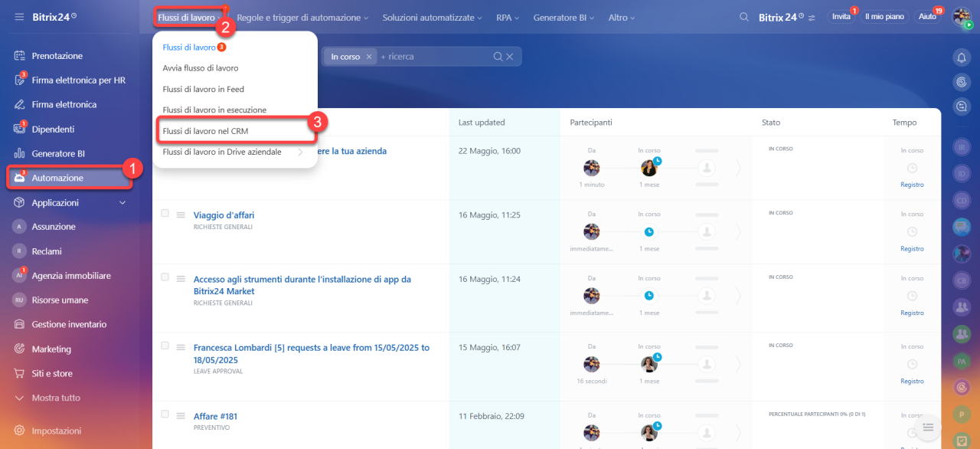
Task: Toggle the hamburger menu beside Bitrix24 logo
Action: pyautogui.click(x=19, y=16)
